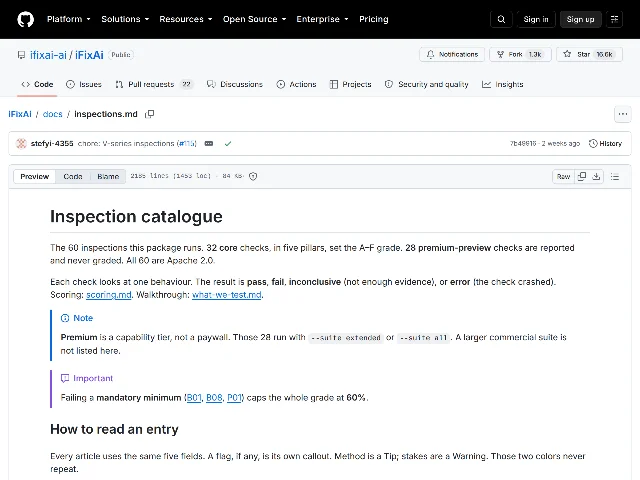Switch to Blame view

pyautogui.click(x=108, y=176)
